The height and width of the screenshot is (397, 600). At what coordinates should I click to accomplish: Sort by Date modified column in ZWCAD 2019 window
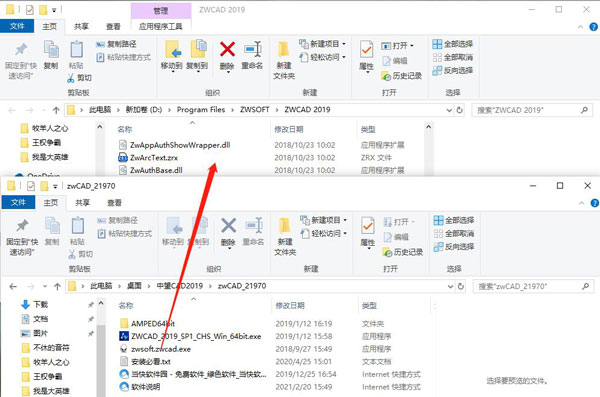(289, 129)
